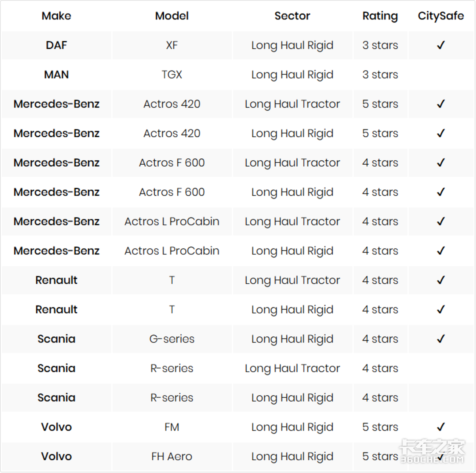Image resolution: width=476 pixels, height=473 pixels.
Task: Click the Sector column header
Action: (x=292, y=16)
